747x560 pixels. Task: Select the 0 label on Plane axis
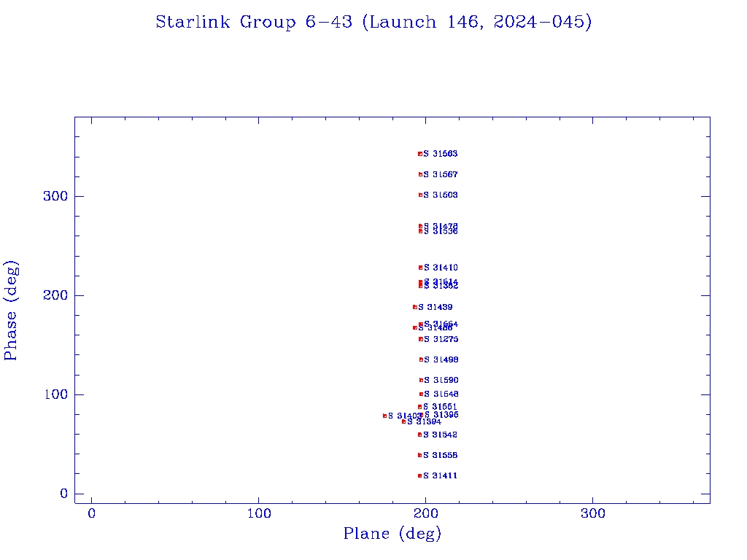click(92, 514)
